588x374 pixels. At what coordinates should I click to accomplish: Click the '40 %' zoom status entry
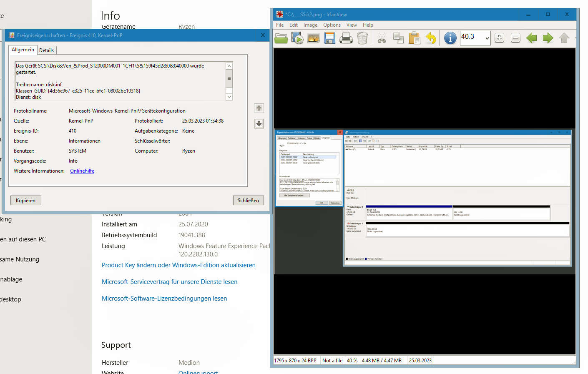pyautogui.click(x=352, y=361)
